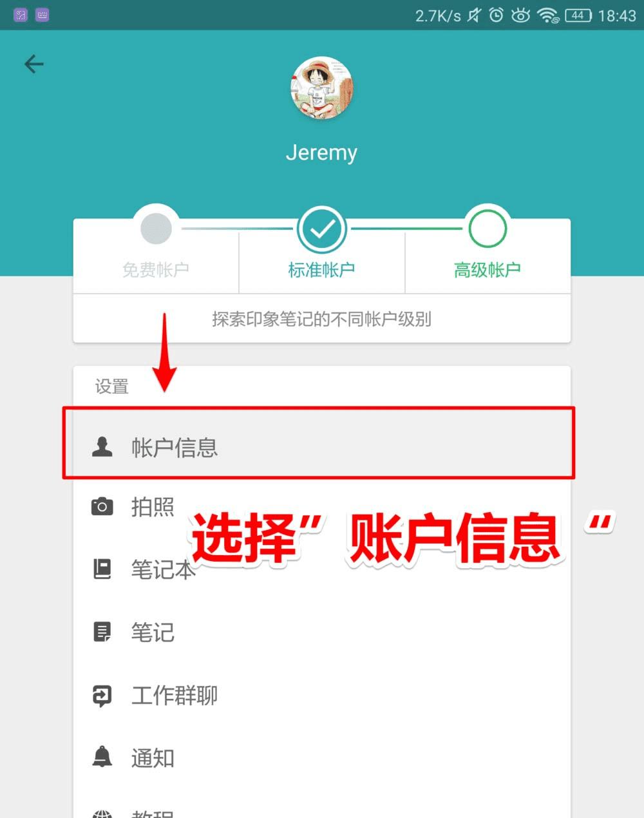644x818 pixels.
Task: Click the person icon beside 帐户信息
Action: (x=102, y=446)
